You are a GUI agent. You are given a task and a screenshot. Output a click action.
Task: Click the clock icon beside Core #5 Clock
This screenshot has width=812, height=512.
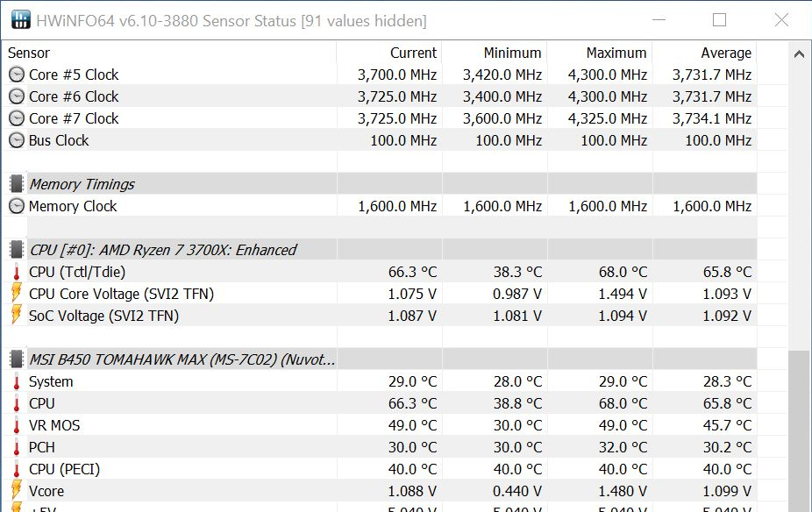tap(17, 75)
